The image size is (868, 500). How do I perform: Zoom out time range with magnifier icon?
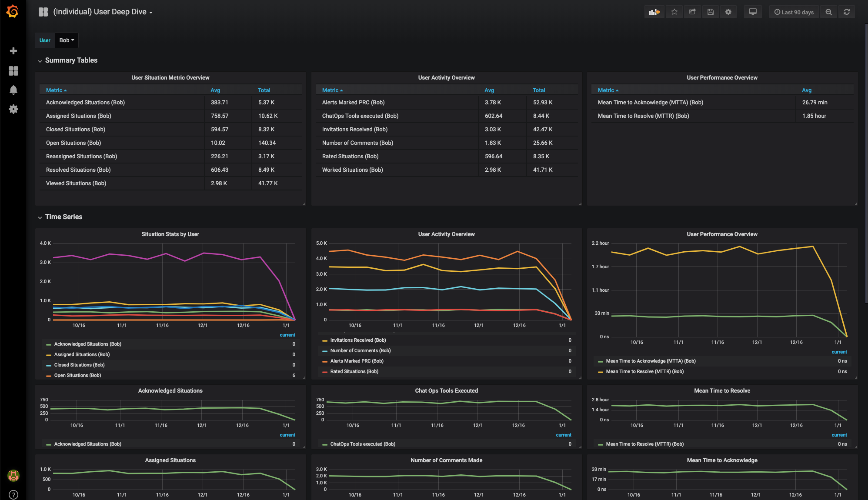pos(829,12)
